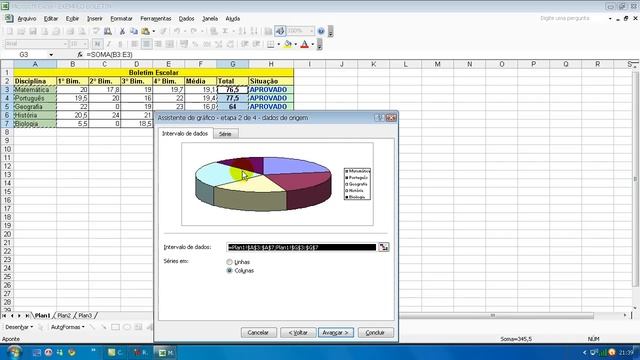The height and width of the screenshot is (360, 640).
Task: Click the Percent Style icon
Action: pyautogui.click(x=195, y=44)
